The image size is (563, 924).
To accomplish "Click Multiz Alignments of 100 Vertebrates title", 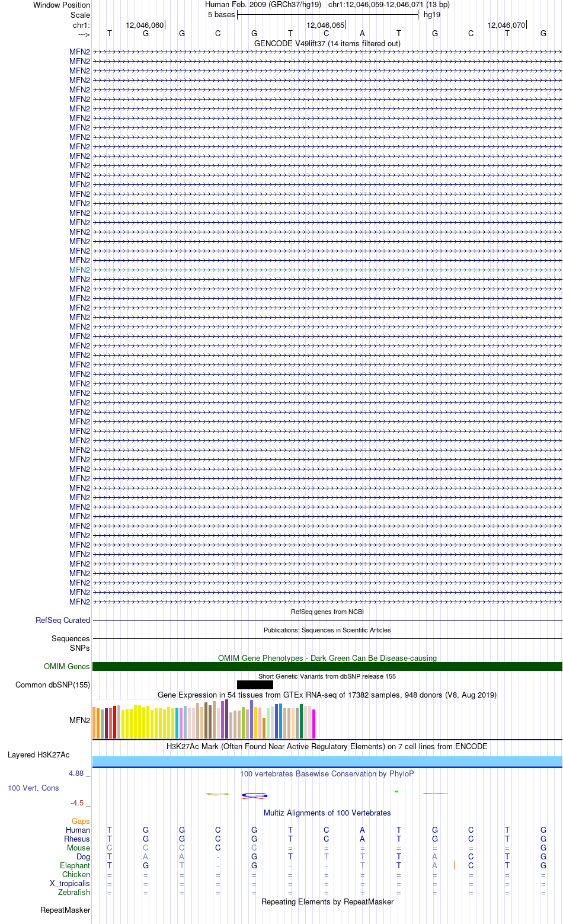I will click(x=327, y=813).
